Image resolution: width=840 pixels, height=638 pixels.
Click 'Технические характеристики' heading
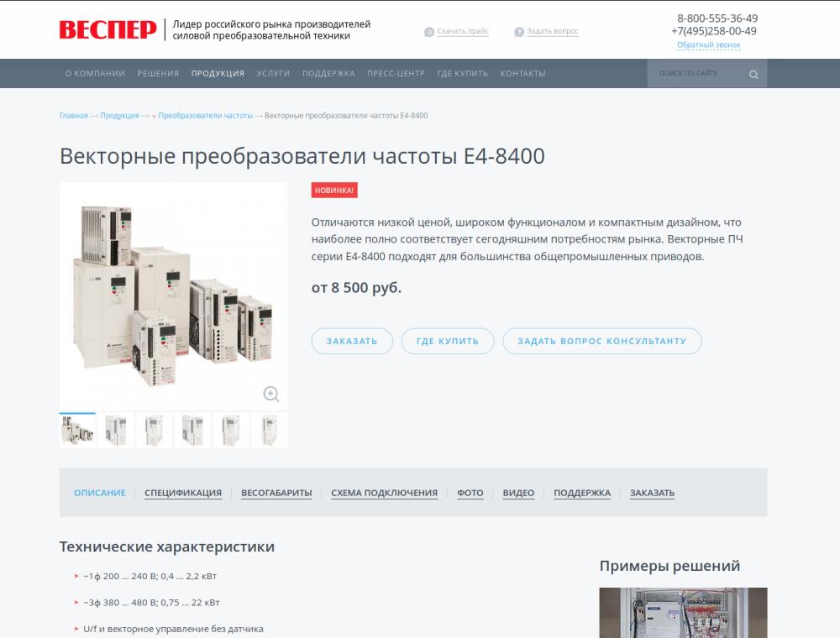pyautogui.click(x=166, y=547)
